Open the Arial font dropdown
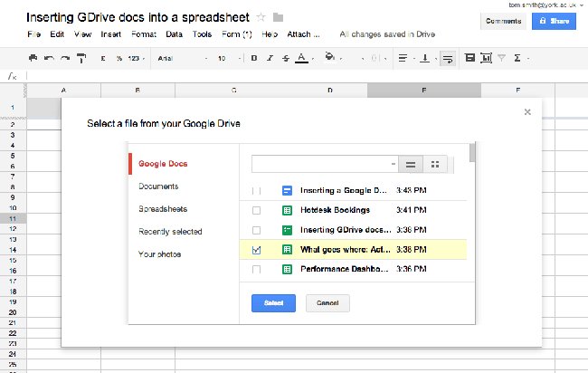 [x=182, y=58]
